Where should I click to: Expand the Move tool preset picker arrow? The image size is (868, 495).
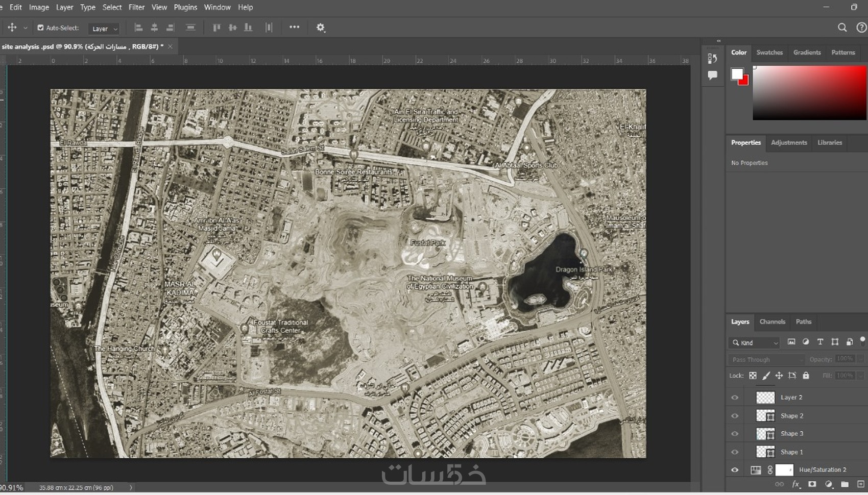point(26,28)
